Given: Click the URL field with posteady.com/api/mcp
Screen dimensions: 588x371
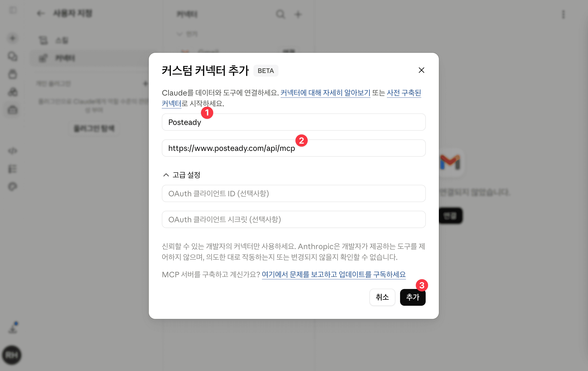Looking at the screenshot, I should tap(293, 148).
